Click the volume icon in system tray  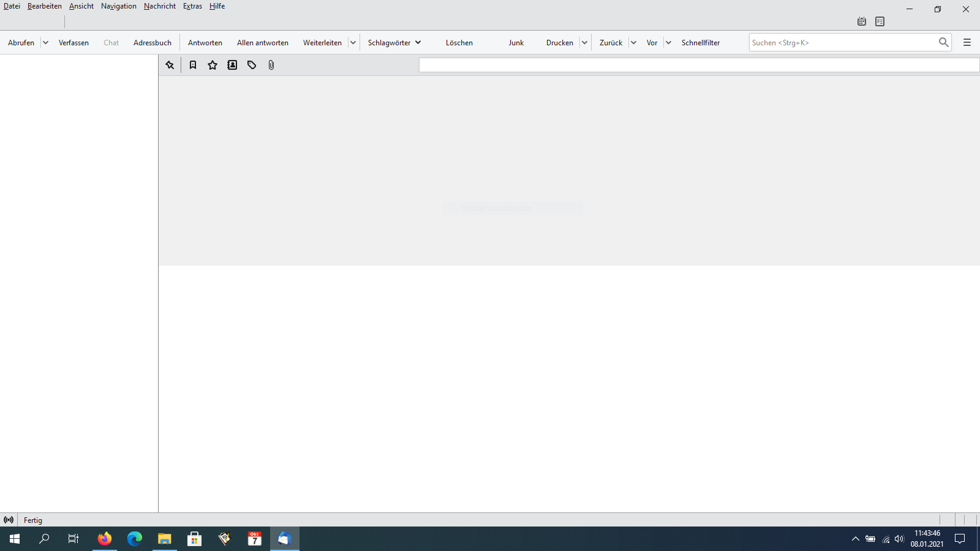(x=899, y=539)
